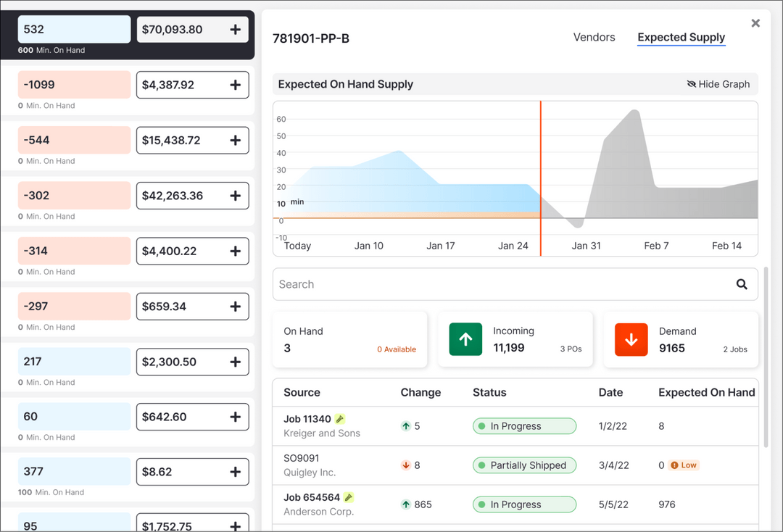Click the orange Demand arrow icon
This screenshot has width=783, height=532.
coord(631,338)
